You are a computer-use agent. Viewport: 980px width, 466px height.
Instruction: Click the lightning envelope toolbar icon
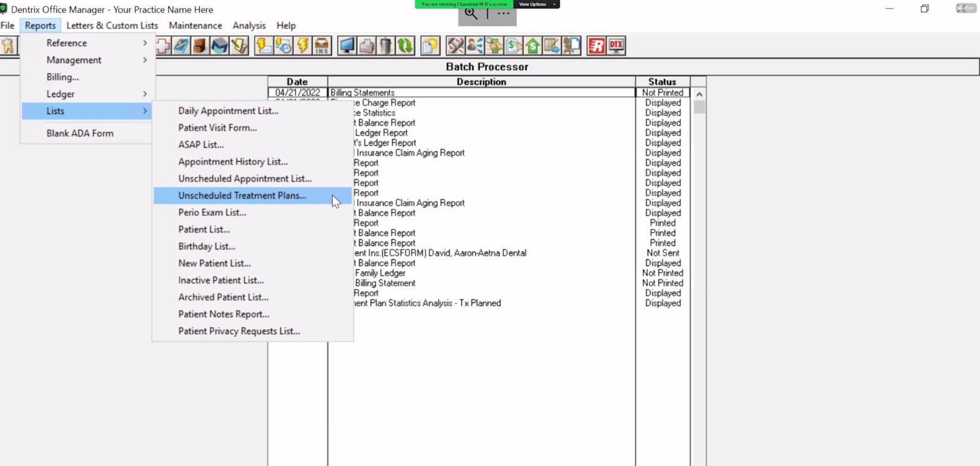[x=264, y=46]
